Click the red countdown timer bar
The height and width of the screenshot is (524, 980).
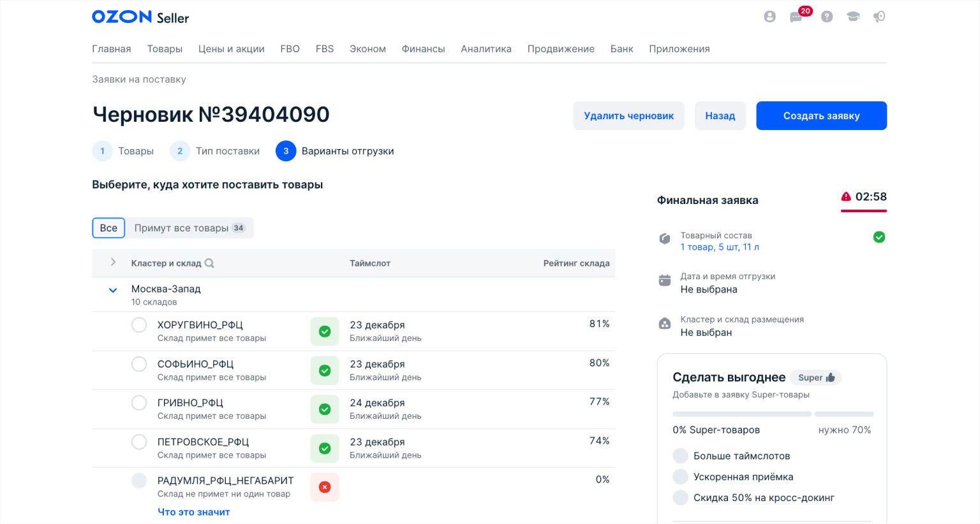[864, 210]
